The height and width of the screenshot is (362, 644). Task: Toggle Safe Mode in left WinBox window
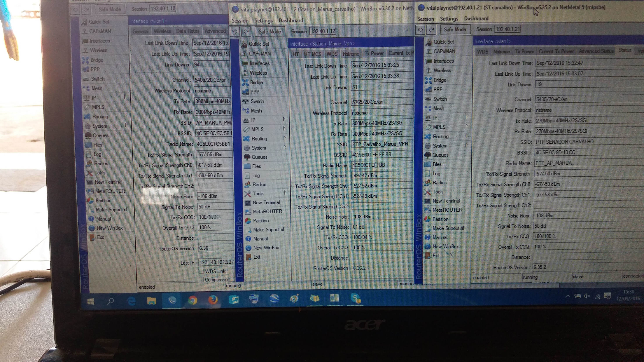click(x=110, y=9)
